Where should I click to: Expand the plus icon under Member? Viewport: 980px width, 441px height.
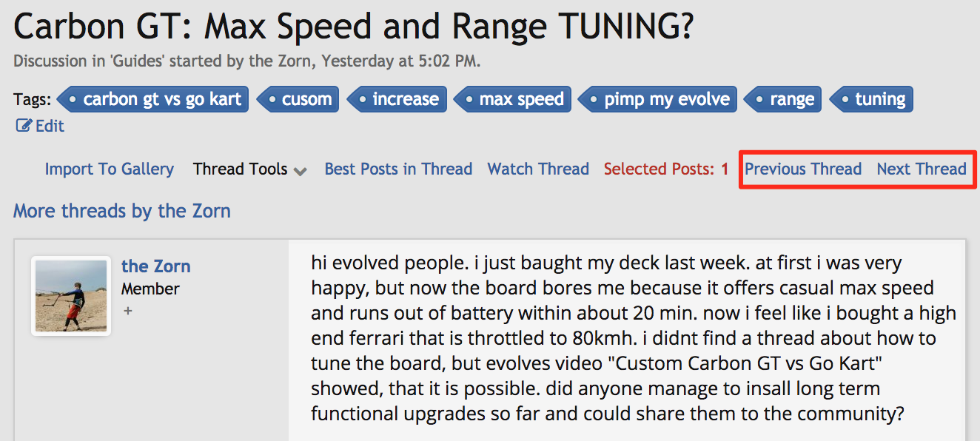point(128,312)
